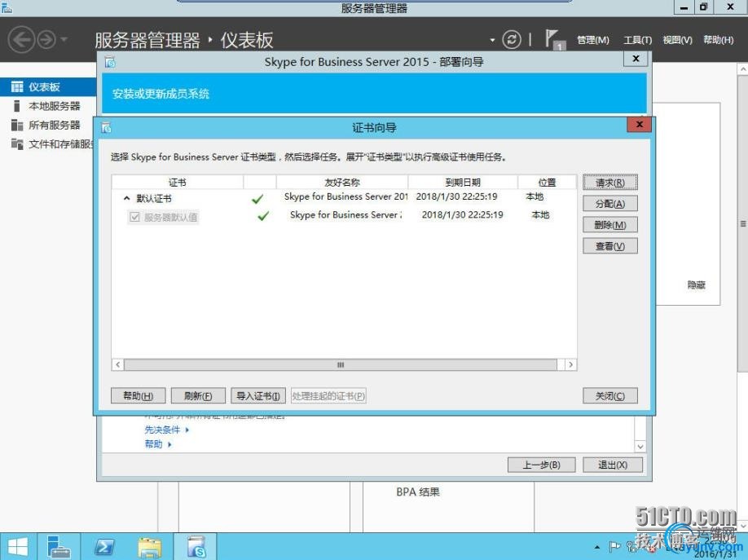Open the dropdown arrow beside the refresh icon
748x560 pixels.
pyautogui.click(x=492, y=40)
